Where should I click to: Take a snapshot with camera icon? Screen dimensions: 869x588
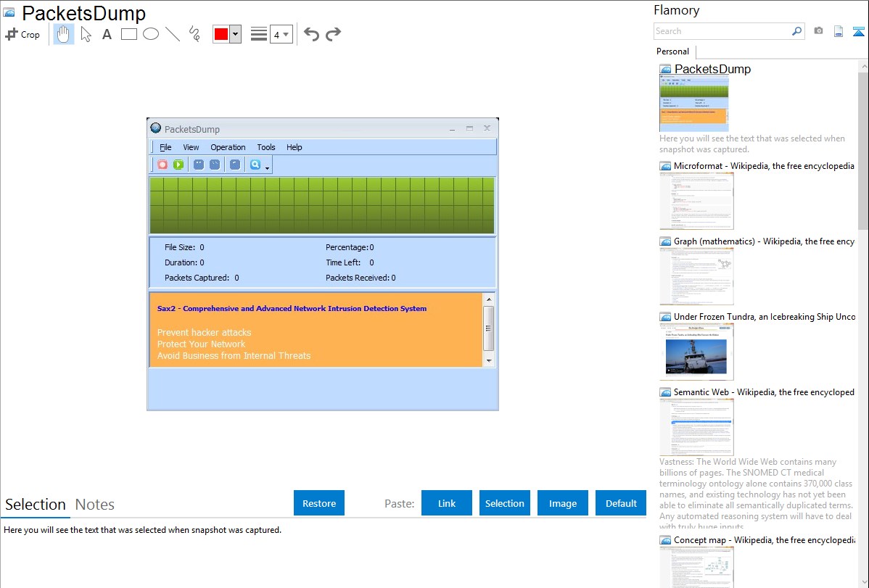pyautogui.click(x=818, y=31)
